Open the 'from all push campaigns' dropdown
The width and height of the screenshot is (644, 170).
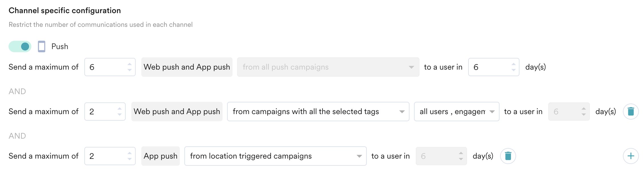pos(328,67)
